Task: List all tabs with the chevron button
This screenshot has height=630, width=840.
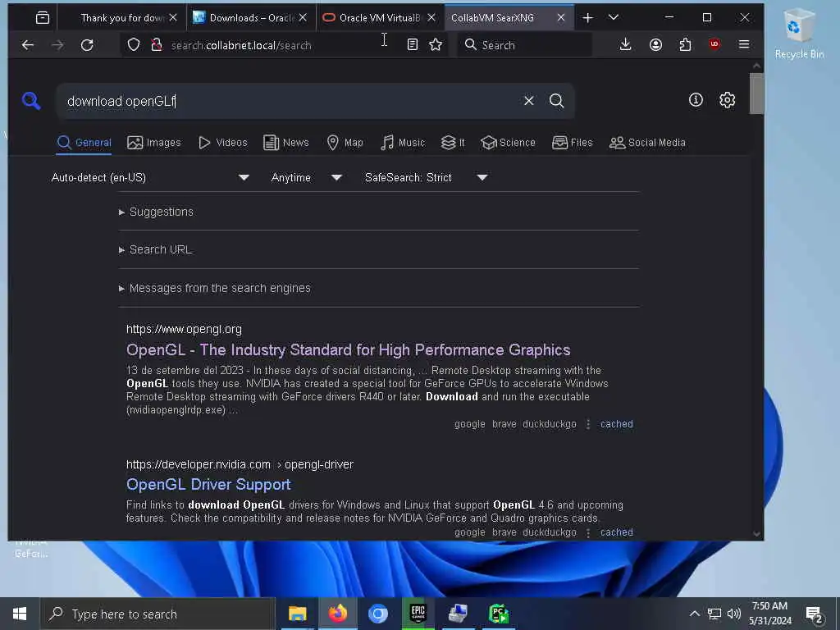Action: pyautogui.click(x=614, y=18)
